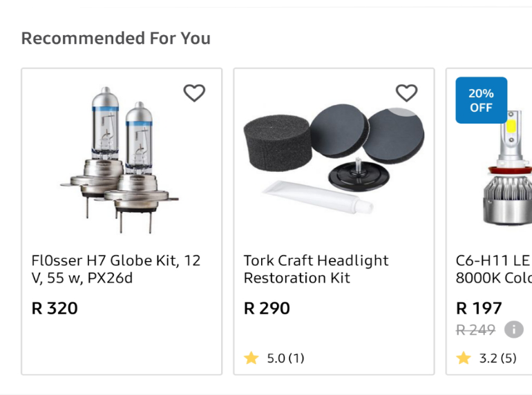The height and width of the screenshot is (395, 532).
Task: Click the star icon next to 5.0 rating
Action: point(251,358)
